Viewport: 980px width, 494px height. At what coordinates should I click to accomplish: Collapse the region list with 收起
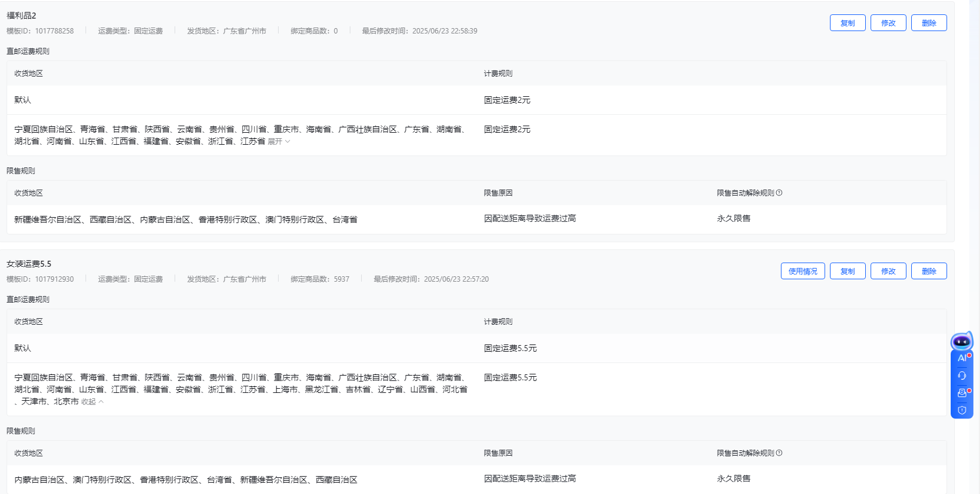tap(92, 402)
